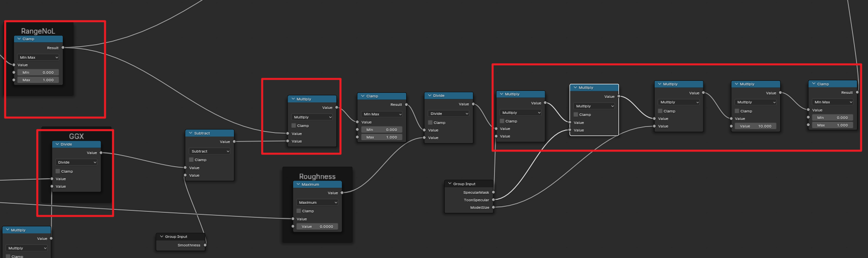
Task: Click the Value 10.000 field on Multiply node
Action: click(756, 126)
